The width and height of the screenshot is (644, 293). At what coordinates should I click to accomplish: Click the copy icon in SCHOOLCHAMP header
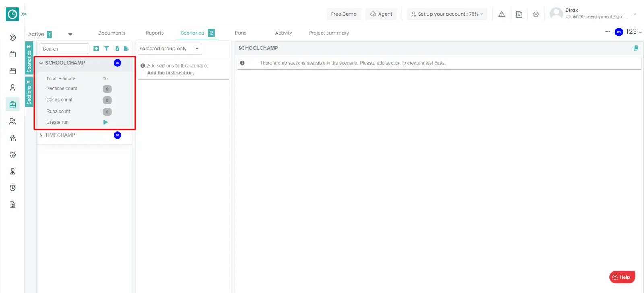tap(636, 48)
